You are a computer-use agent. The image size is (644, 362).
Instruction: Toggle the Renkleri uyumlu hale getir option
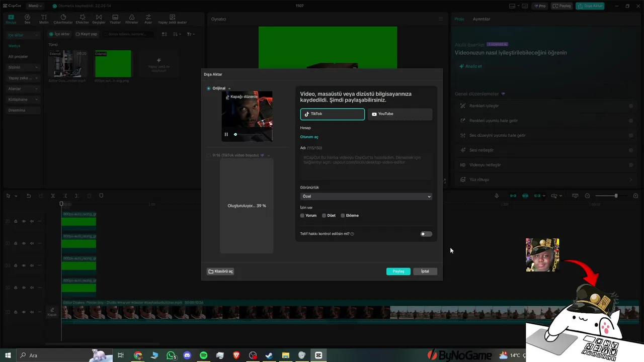pos(631,121)
